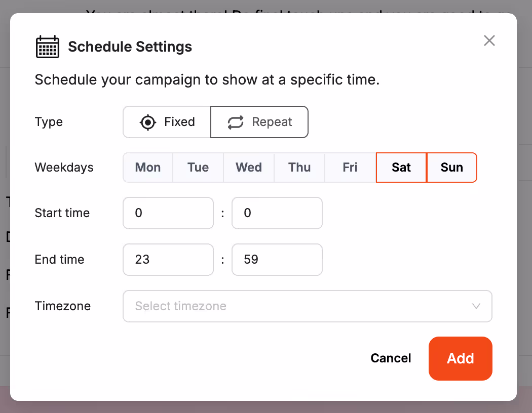
Task: Click the target icon on Fixed
Action: coord(148,122)
